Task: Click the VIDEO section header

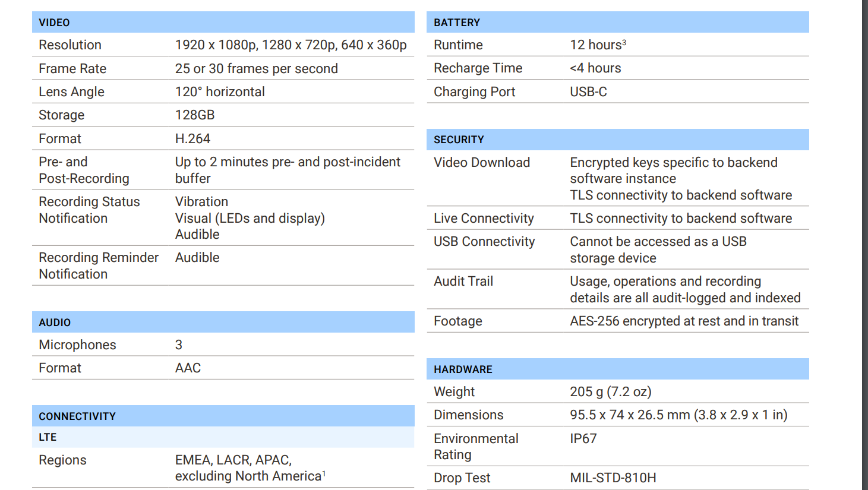Action: (54, 23)
